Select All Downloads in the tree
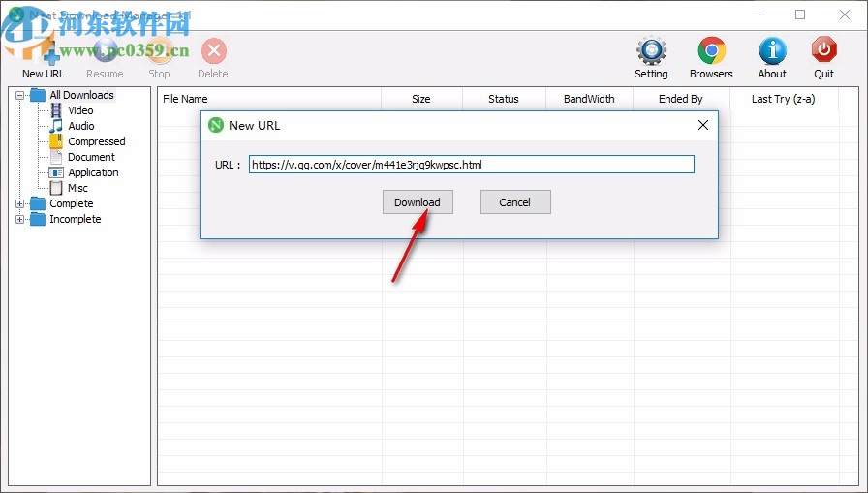 point(82,95)
